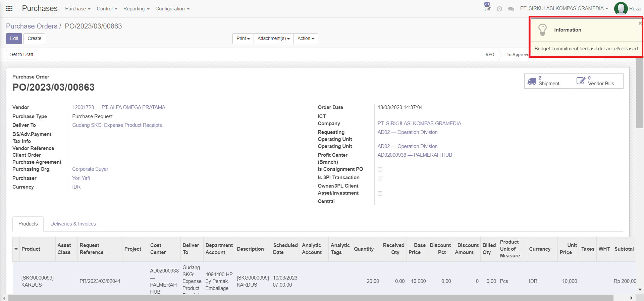Open the apps grid menu icon
644x301 pixels.
[9, 8]
